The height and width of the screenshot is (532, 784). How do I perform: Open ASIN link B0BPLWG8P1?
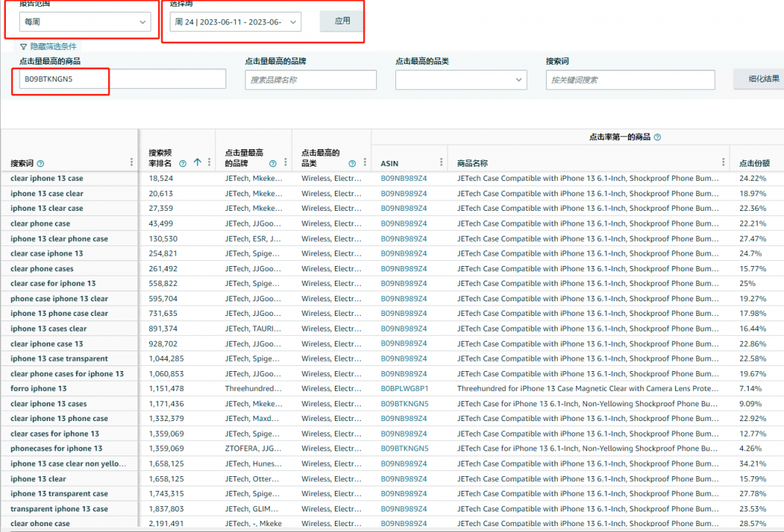click(404, 389)
